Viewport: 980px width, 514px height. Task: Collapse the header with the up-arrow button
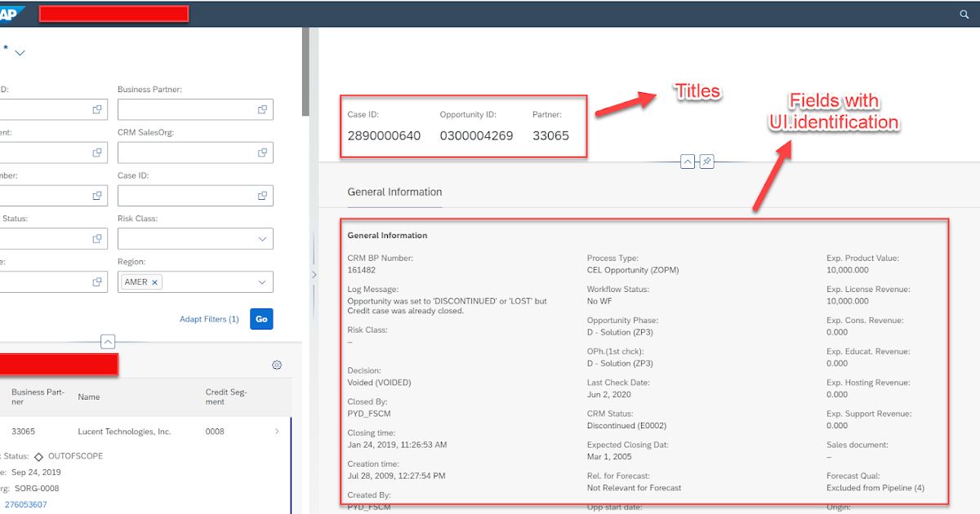point(688,161)
